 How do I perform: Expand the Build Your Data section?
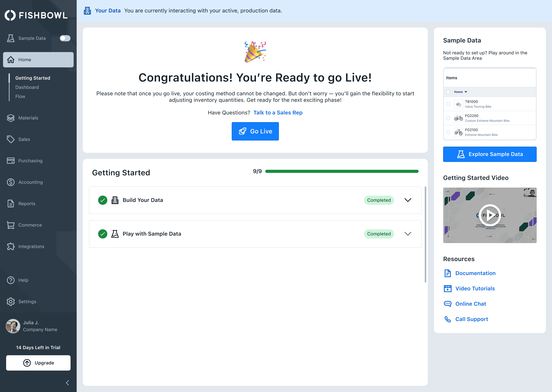point(408,200)
